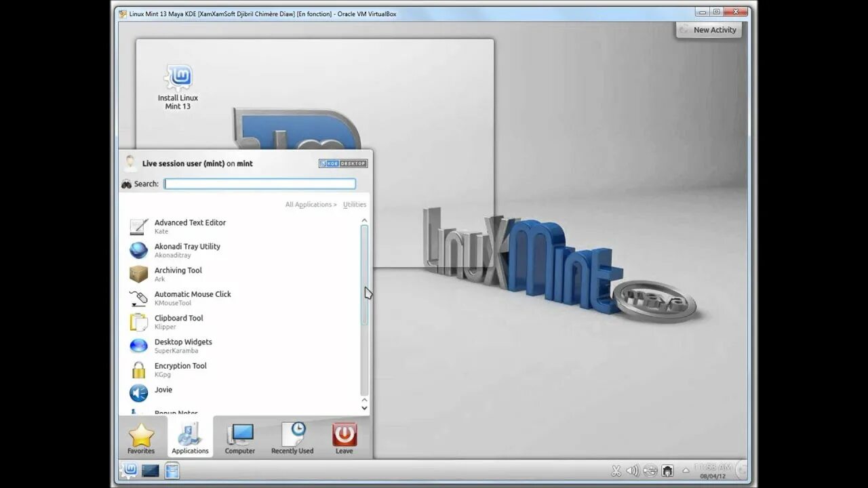Open the Klipper Clipboard Tool icon
The image size is (868, 488).
(138, 322)
